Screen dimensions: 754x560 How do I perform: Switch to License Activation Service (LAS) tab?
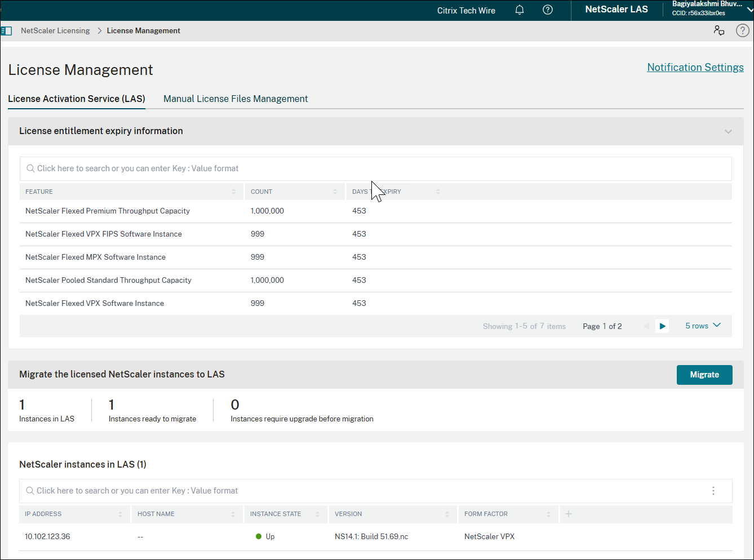coord(77,99)
